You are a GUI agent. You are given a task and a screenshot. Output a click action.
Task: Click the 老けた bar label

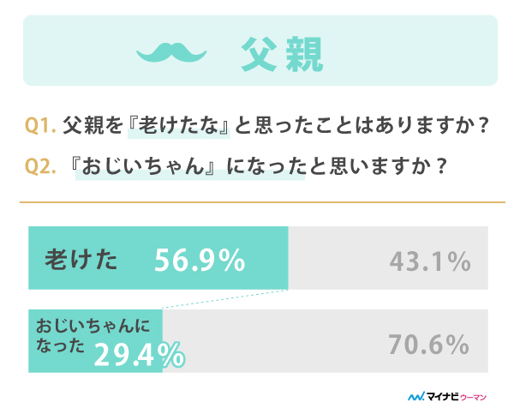(x=81, y=260)
